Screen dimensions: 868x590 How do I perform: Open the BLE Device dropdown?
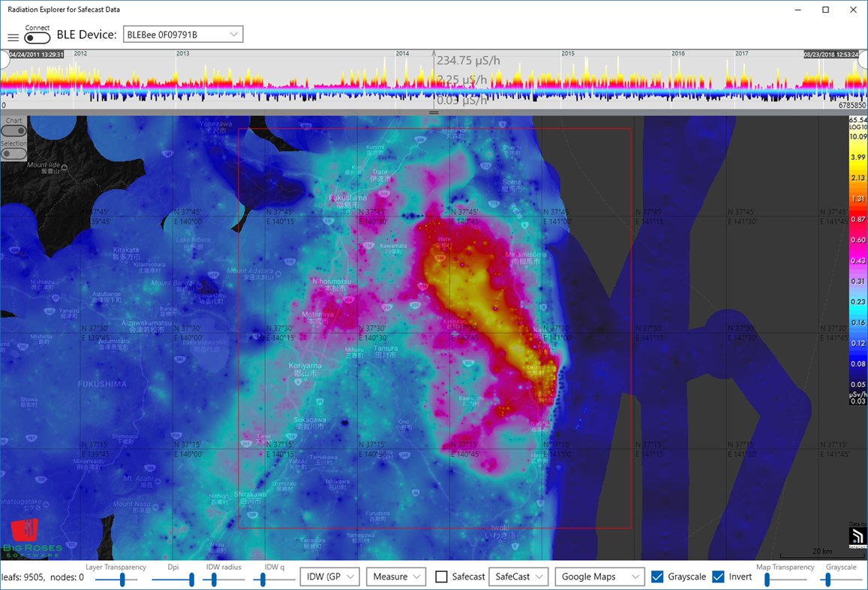pos(182,34)
